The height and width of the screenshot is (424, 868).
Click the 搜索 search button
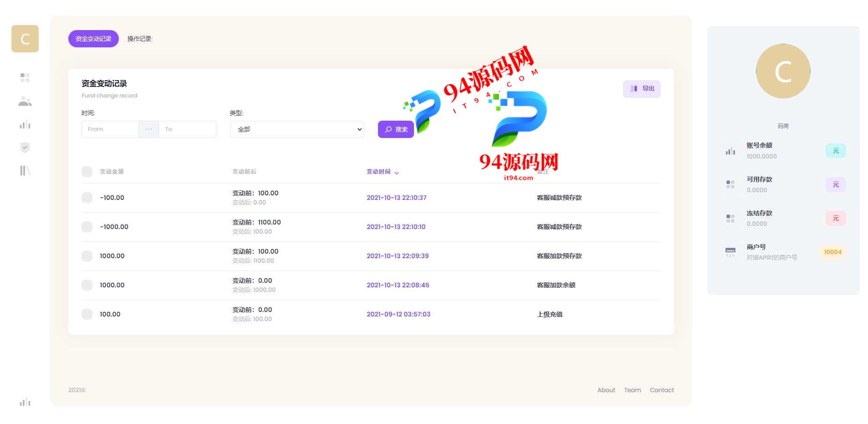[x=396, y=129]
